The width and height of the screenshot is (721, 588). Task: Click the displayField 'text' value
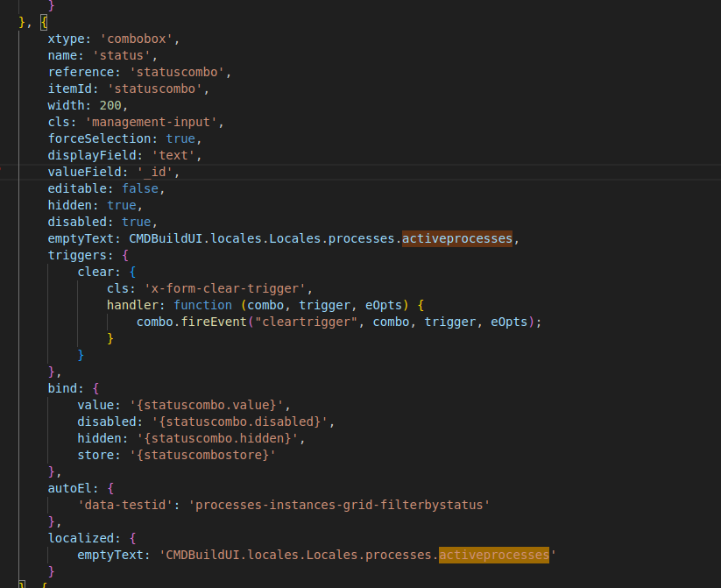coord(173,155)
